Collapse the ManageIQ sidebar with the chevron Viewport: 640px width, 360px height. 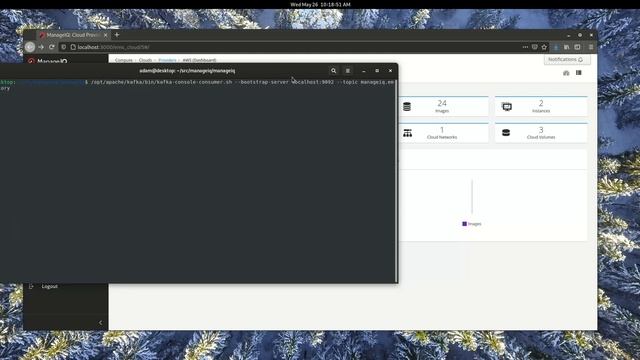tap(100, 322)
